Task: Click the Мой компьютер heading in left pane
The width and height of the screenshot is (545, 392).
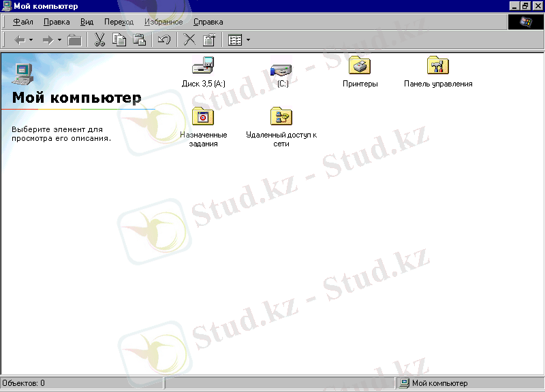Action: [77, 97]
